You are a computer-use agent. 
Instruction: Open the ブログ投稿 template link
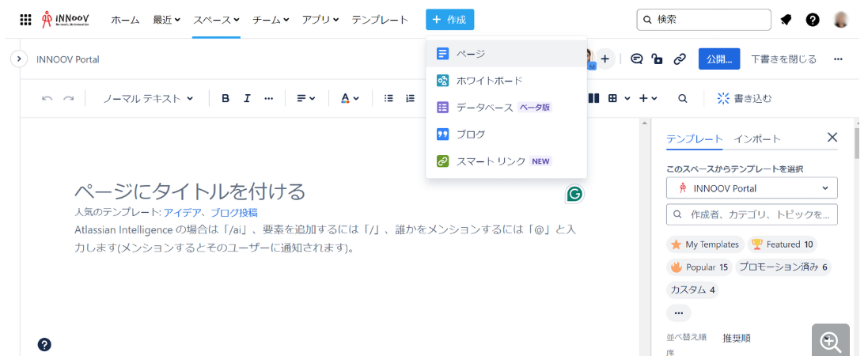coord(233,212)
